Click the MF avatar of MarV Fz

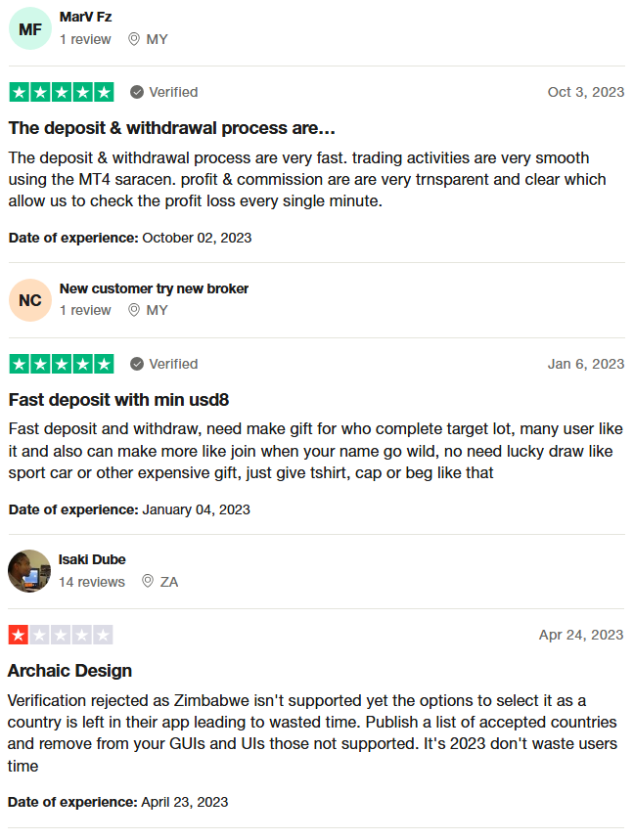tap(30, 29)
